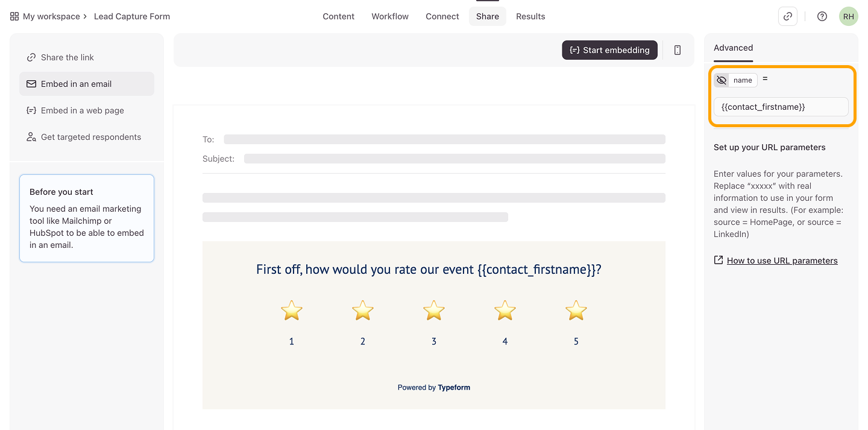Screen dimensions: 868x430
Task: Select Share the link option
Action: point(87,57)
